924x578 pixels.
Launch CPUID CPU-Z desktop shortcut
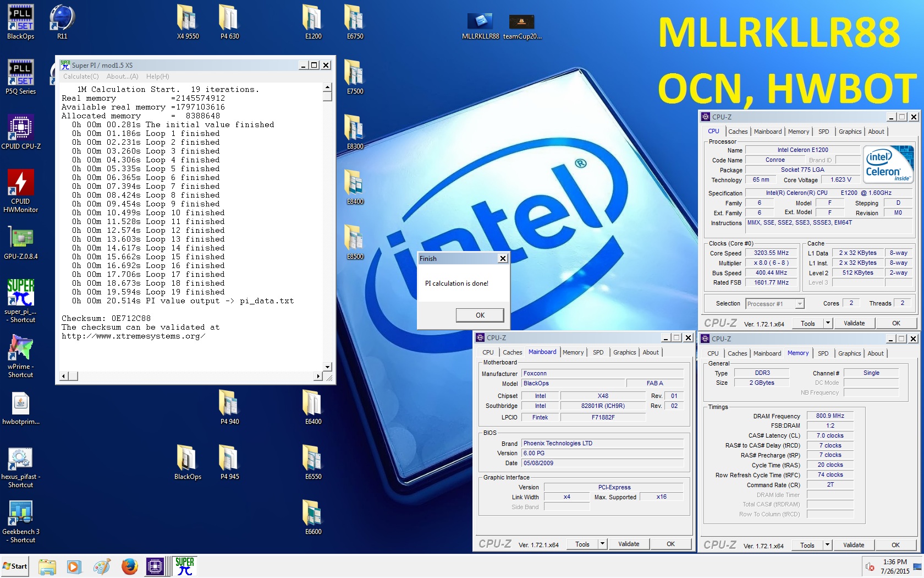pyautogui.click(x=20, y=132)
